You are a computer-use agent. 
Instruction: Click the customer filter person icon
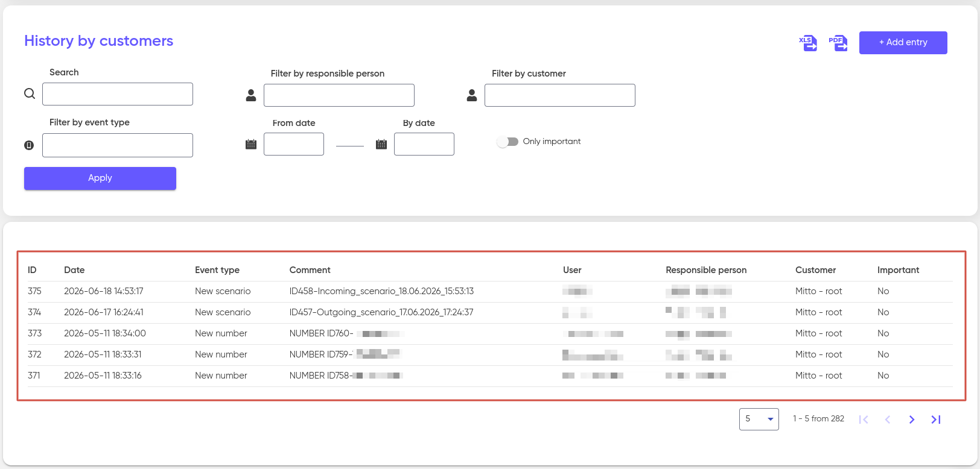click(x=472, y=95)
